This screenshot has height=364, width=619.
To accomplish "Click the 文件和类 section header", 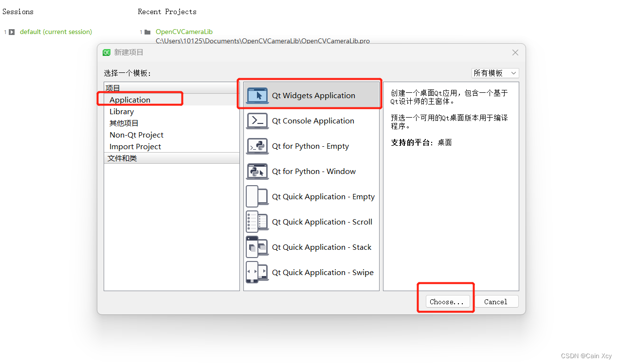I will (172, 158).
